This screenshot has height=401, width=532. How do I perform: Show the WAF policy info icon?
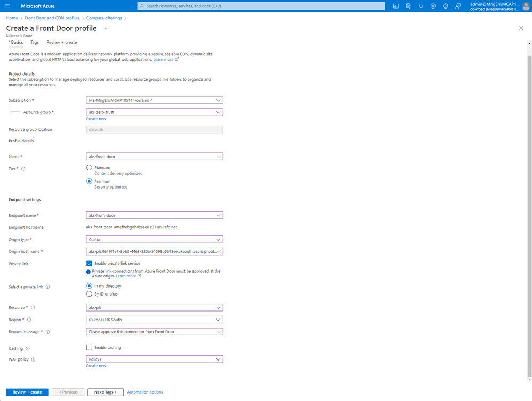coord(33,359)
